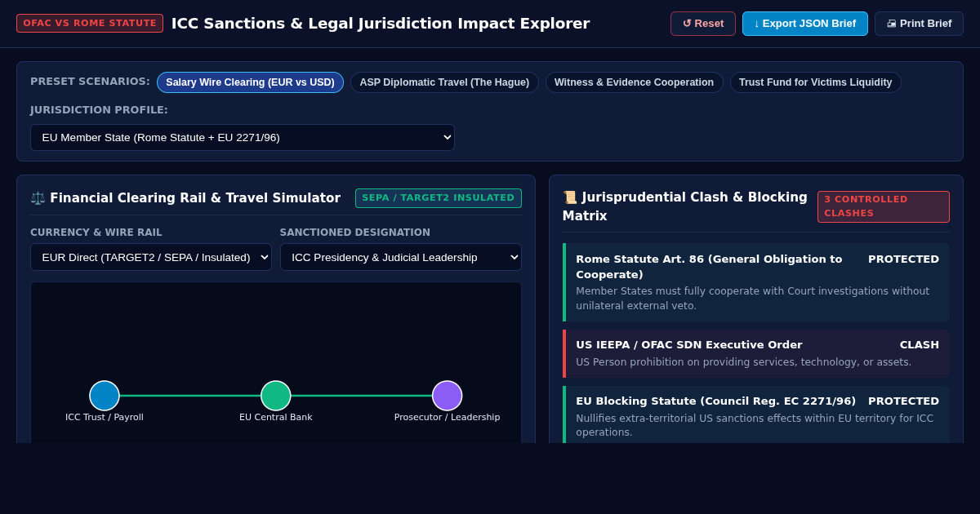
Task: Print the brief
Action: click(919, 24)
